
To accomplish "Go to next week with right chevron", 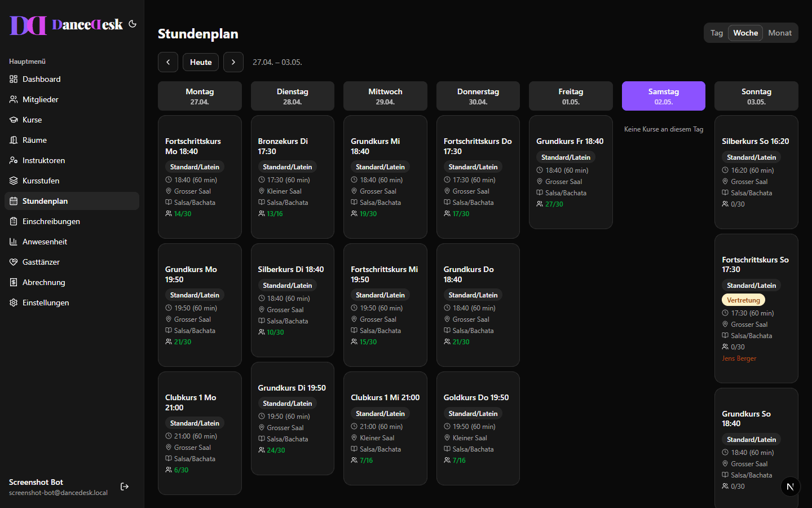I will coord(233,62).
